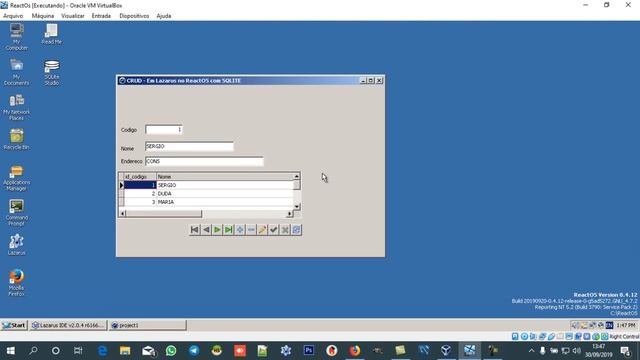This screenshot has width=640, height=360.
Task: Click the horizontal scrollbar thumb in grid
Action: pyautogui.click(x=164, y=213)
